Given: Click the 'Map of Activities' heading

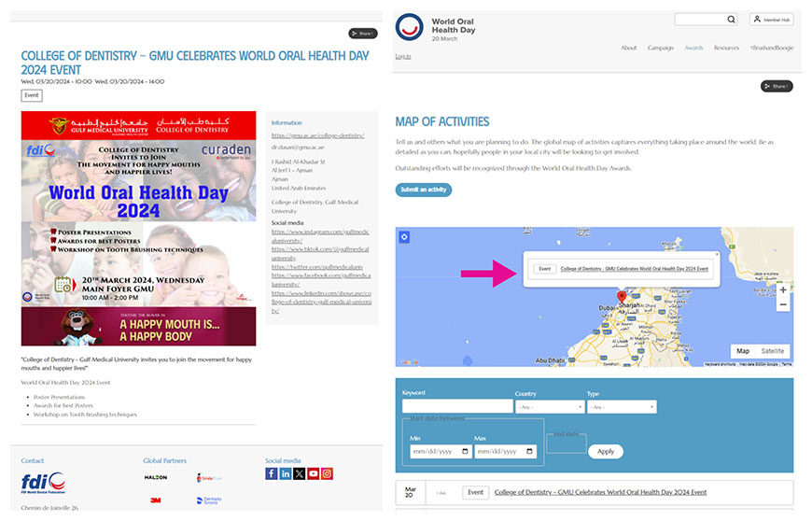Looking at the screenshot, I should 441,121.
